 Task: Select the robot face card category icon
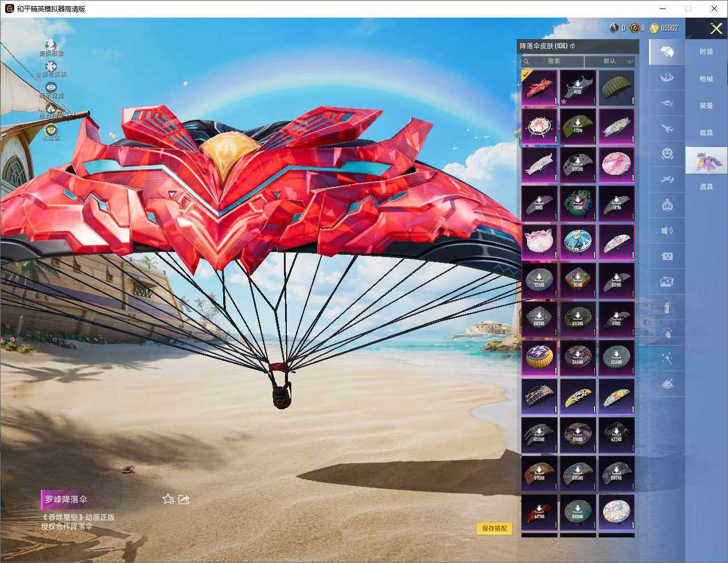[667, 256]
